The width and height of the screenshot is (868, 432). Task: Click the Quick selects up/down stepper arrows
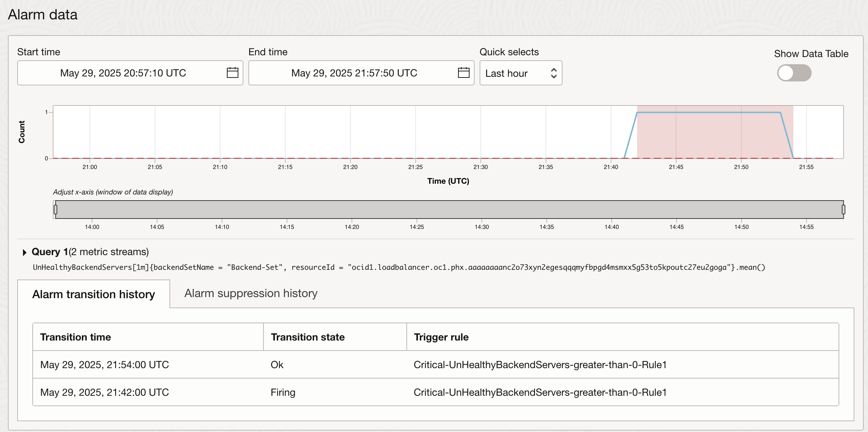coord(554,73)
